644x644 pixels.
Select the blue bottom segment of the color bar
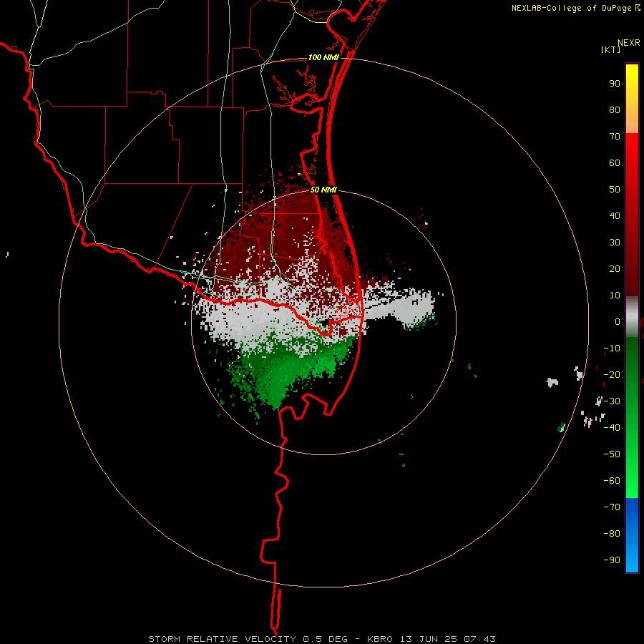(x=632, y=535)
